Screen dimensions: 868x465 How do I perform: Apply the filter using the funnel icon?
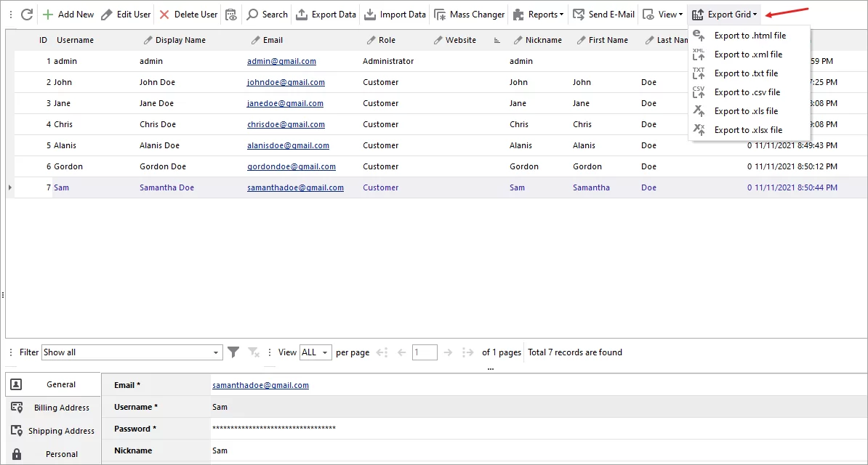(233, 352)
